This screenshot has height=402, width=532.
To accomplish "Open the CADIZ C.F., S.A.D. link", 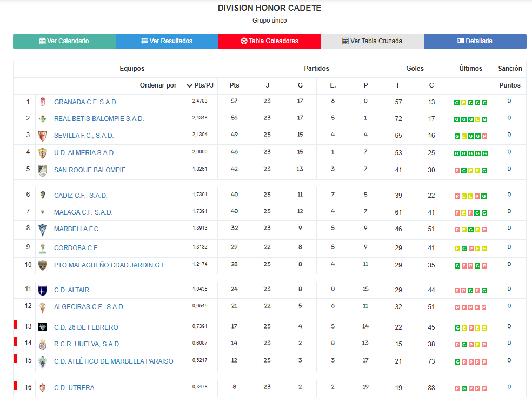I will pos(81,196).
